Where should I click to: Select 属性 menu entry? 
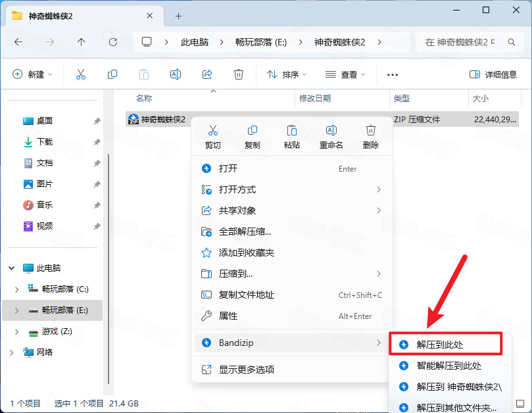click(x=292, y=316)
